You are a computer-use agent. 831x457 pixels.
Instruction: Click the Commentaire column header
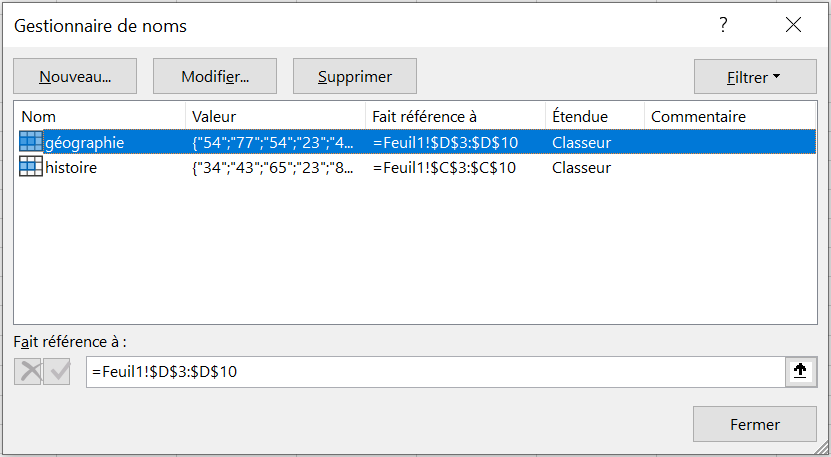tap(730, 116)
